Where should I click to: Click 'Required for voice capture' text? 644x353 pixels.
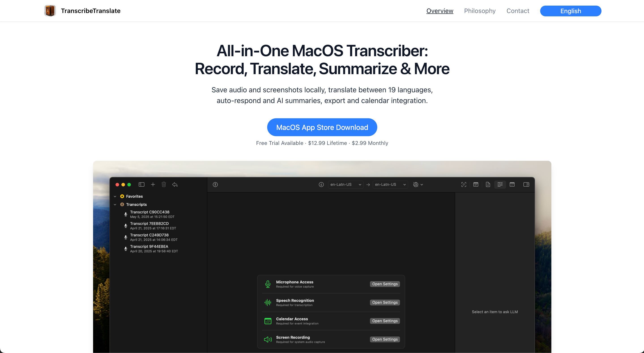295,287
